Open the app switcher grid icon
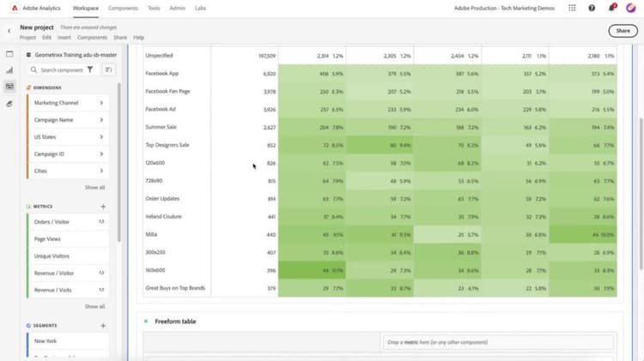644x361 pixels. tap(572, 8)
